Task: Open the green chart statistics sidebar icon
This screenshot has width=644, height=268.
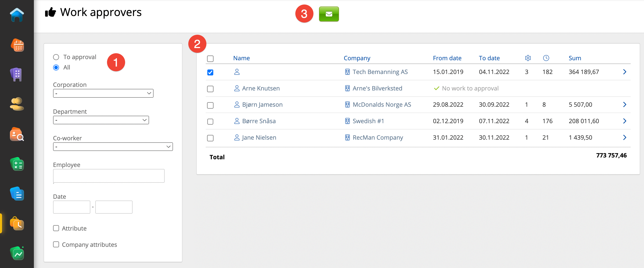Action: (17, 254)
